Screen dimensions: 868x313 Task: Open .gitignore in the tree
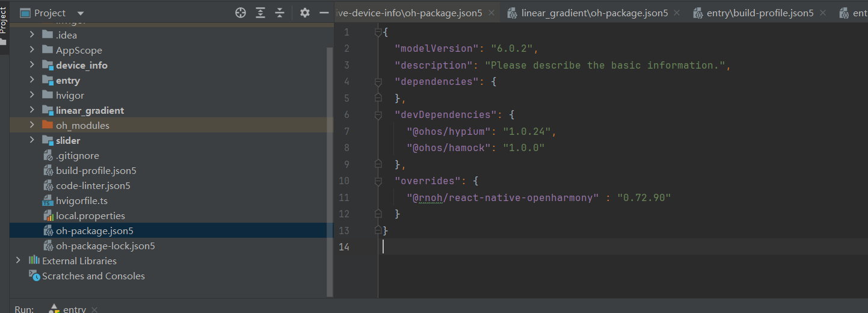coord(78,155)
